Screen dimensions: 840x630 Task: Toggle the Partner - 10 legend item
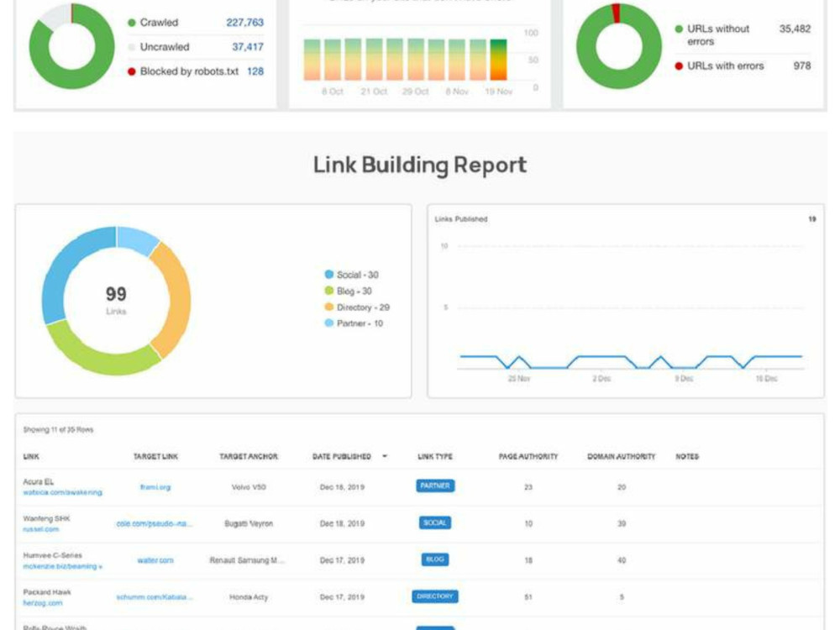(354, 323)
